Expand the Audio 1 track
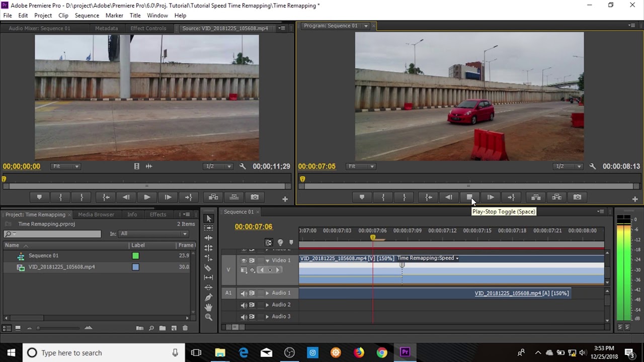Viewport: 644px width, 362px height. click(267, 293)
